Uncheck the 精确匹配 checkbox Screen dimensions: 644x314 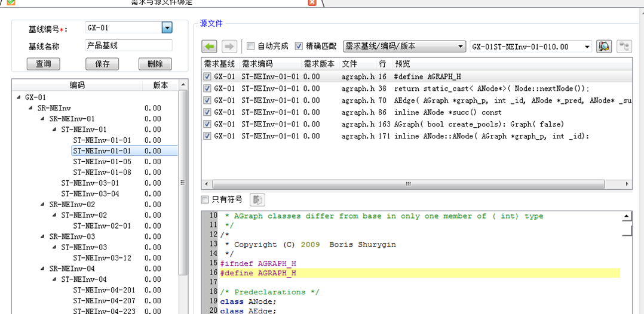[299, 46]
